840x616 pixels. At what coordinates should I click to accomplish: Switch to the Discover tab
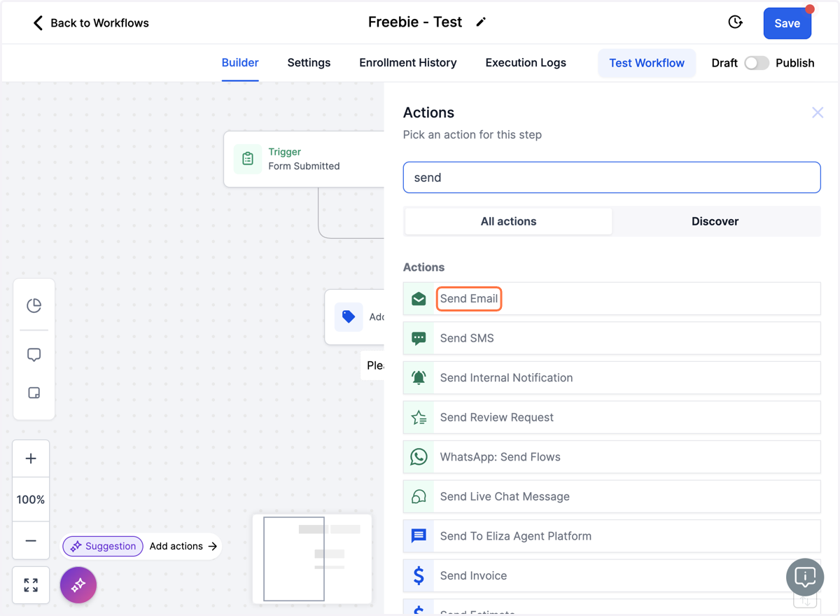(x=715, y=221)
